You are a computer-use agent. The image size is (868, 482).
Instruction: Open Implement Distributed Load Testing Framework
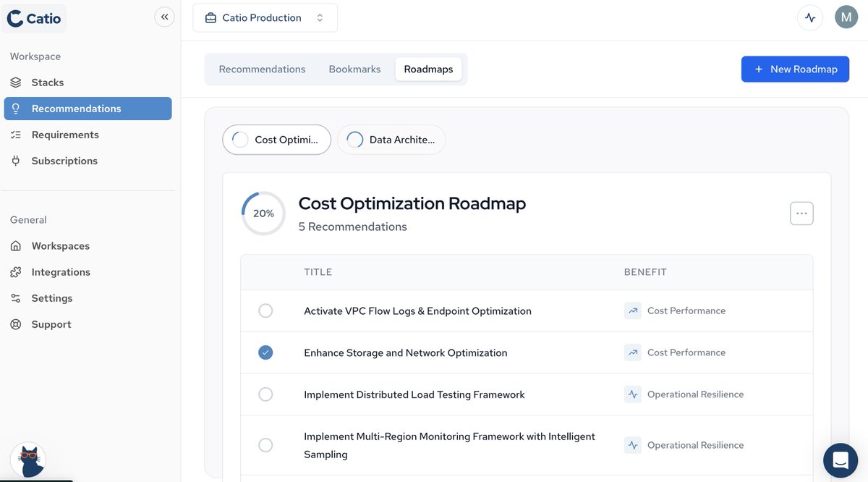pos(414,395)
